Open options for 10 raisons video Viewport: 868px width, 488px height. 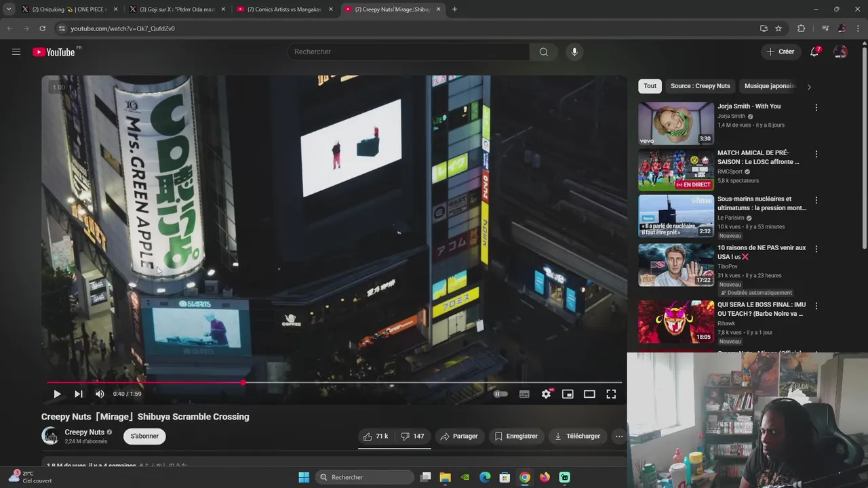pyautogui.click(x=816, y=249)
